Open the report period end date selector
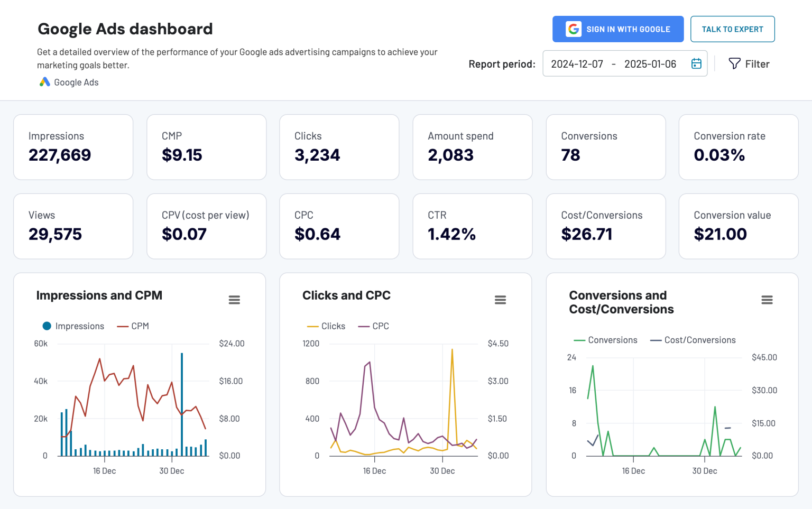Viewport: 812px width, 509px height. tap(650, 63)
